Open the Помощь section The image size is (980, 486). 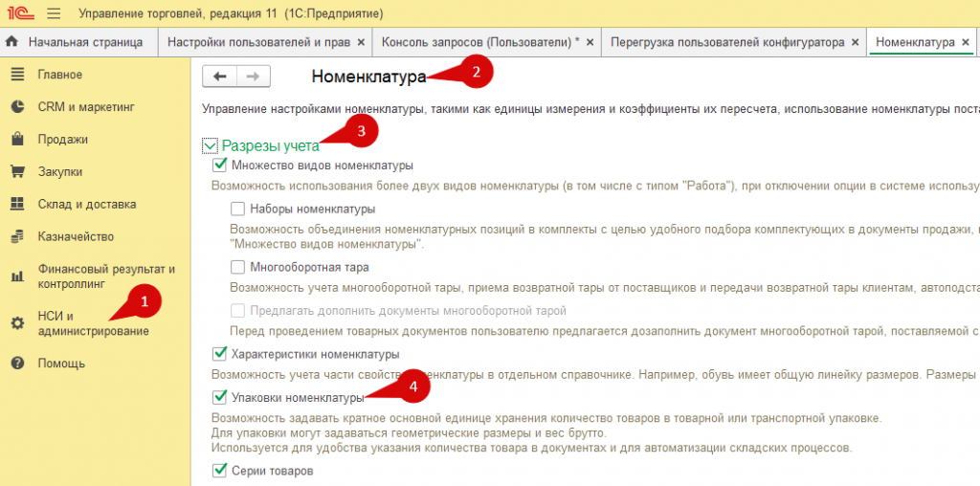pos(61,363)
